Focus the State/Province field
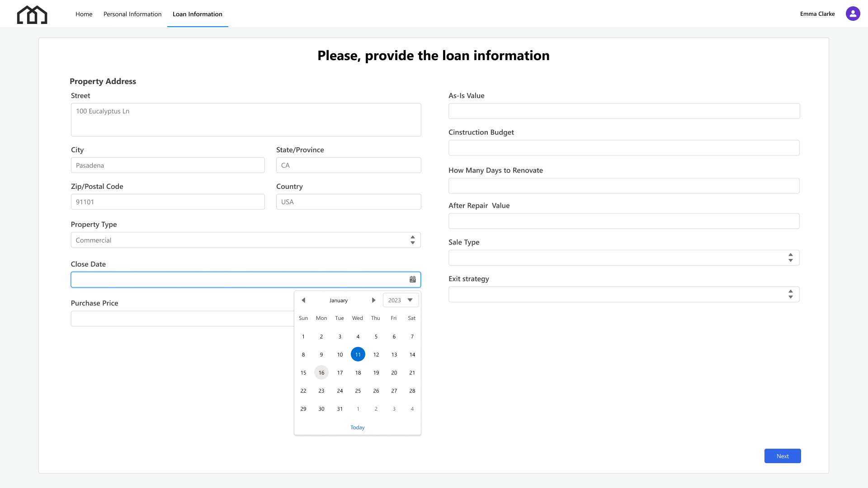The image size is (868, 488). (x=349, y=165)
